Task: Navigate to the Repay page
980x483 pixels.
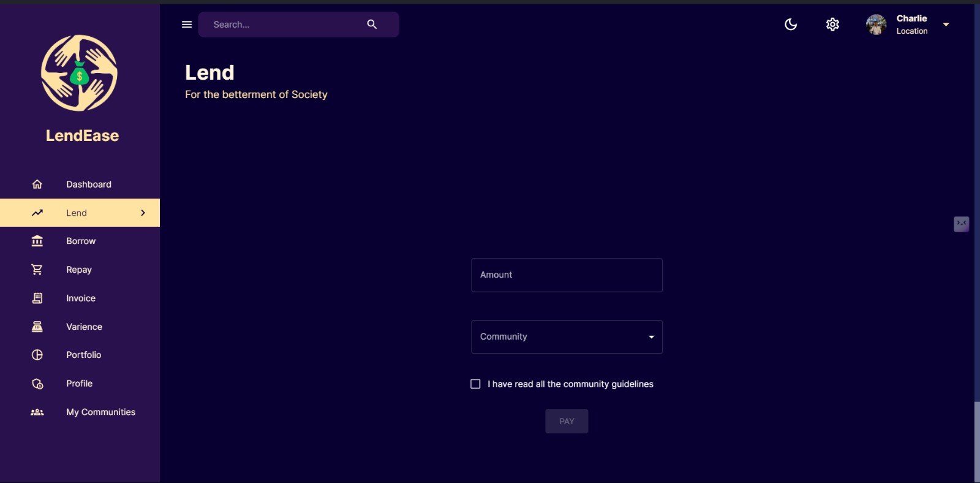Action: pos(80,270)
